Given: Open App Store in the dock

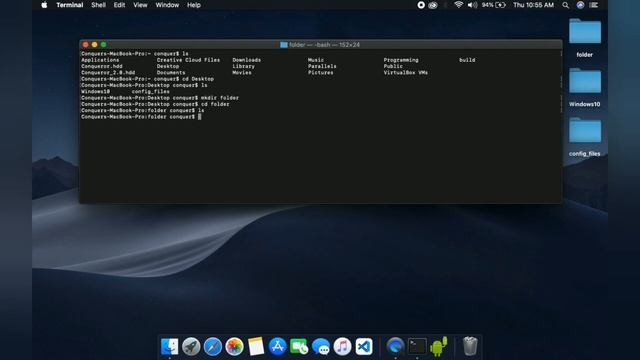Looking at the screenshot, I should [x=278, y=347].
